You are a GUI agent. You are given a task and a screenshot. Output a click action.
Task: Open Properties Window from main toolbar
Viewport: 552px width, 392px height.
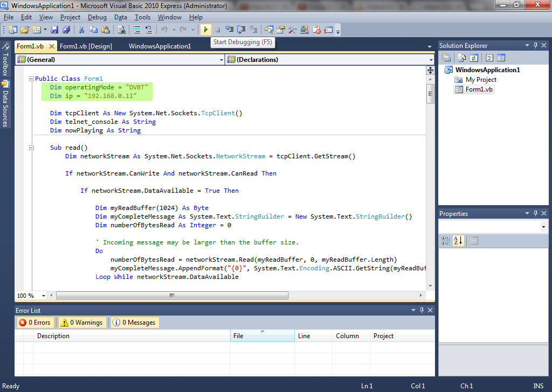280,30
